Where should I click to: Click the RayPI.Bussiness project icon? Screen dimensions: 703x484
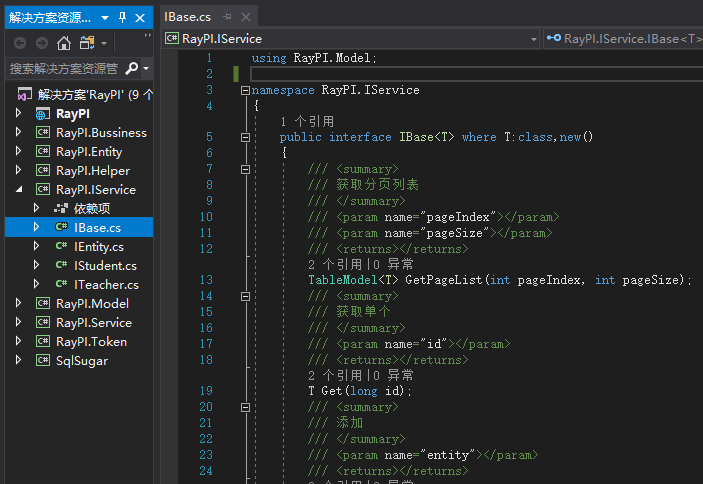43,133
